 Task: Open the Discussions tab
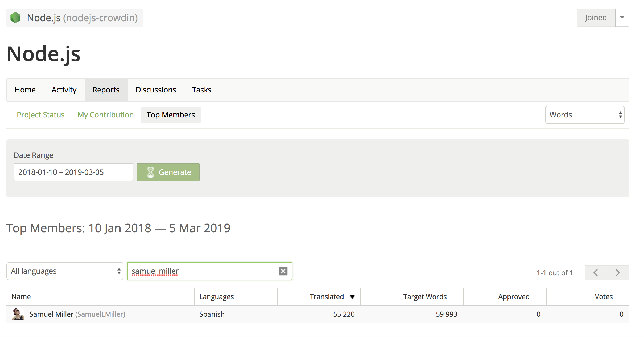point(156,90)
